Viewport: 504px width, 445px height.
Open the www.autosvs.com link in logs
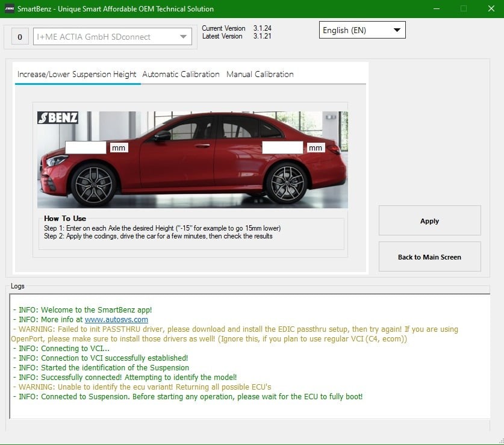(x=116, y=320)
